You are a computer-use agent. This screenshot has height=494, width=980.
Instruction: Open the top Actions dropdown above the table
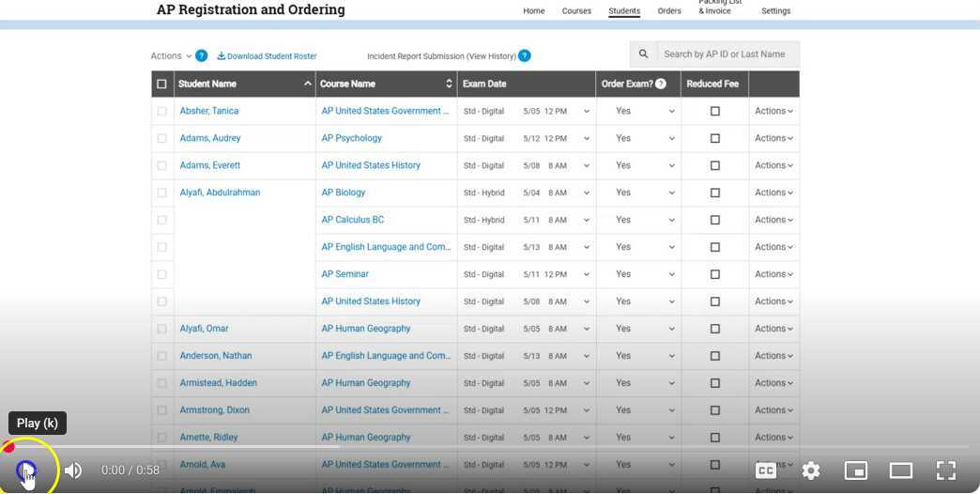171,55
